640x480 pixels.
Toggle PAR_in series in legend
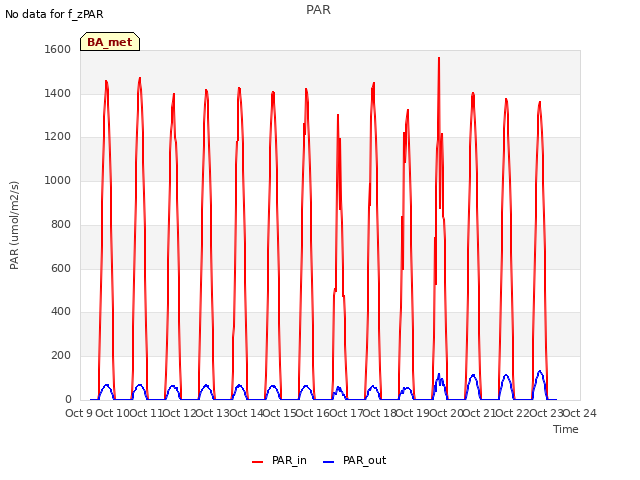click(x=279, y=460)
